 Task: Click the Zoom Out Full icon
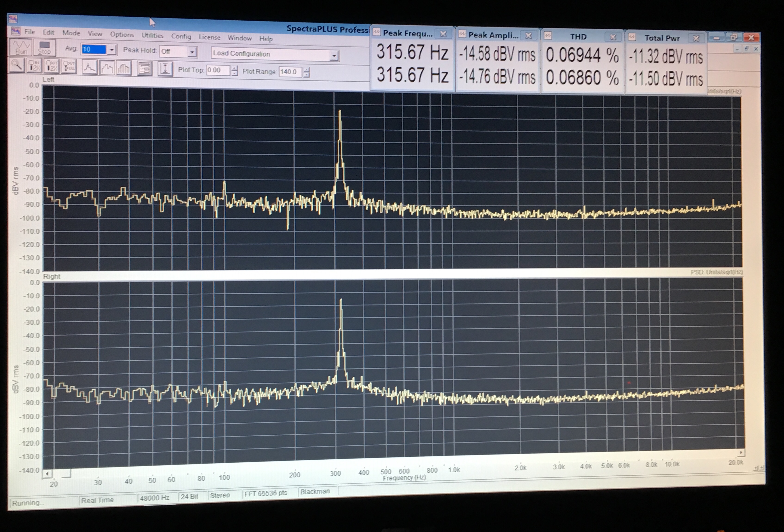click(69, 66)
